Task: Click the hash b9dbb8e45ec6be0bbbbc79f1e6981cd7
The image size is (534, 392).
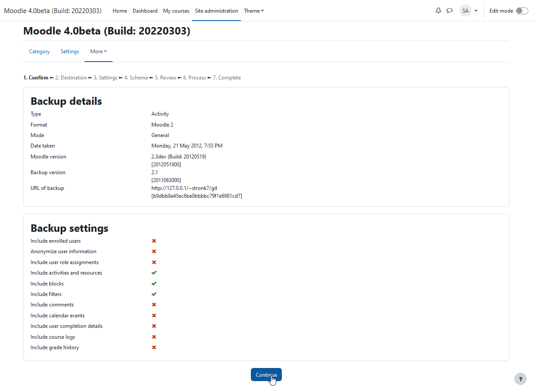Action: (x=197, y=196)
